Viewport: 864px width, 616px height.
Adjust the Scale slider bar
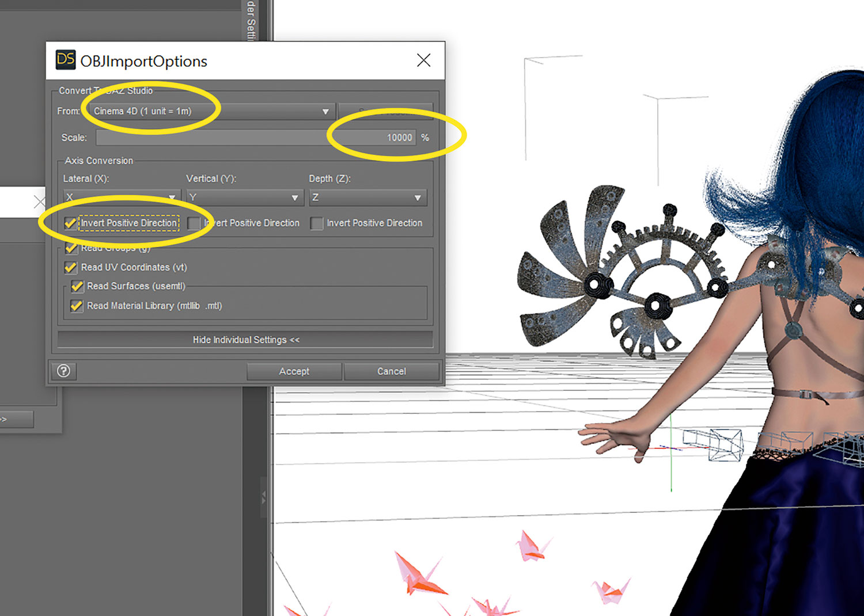click(256, 138)
